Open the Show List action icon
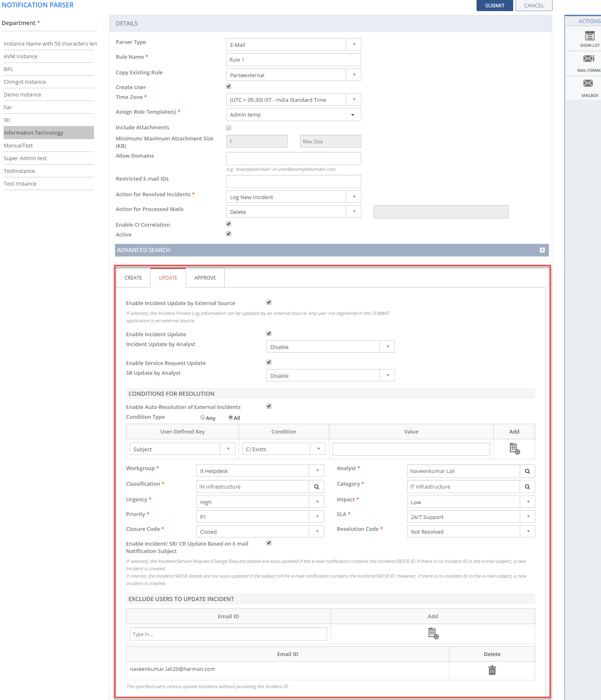The height and width of the screenshot is (700, 601). (x=590, y=37)
